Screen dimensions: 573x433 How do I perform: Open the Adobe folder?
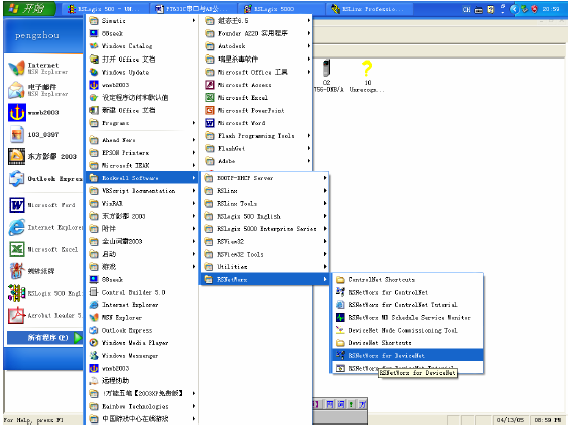pyautogui.click(x=257, y=161)
